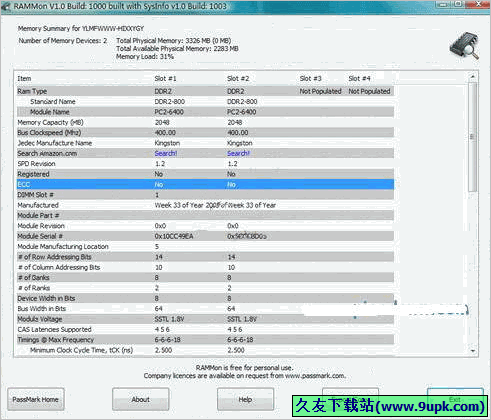This screenshot has height=420, width=491.
Task: Click the Slot #1 column header
Action: [165, 79]
